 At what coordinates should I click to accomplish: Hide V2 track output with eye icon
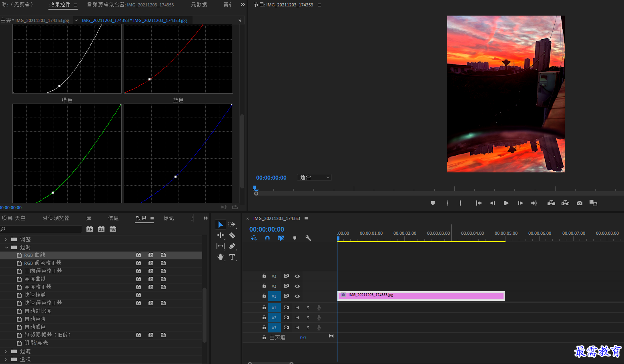coord(297,286)
